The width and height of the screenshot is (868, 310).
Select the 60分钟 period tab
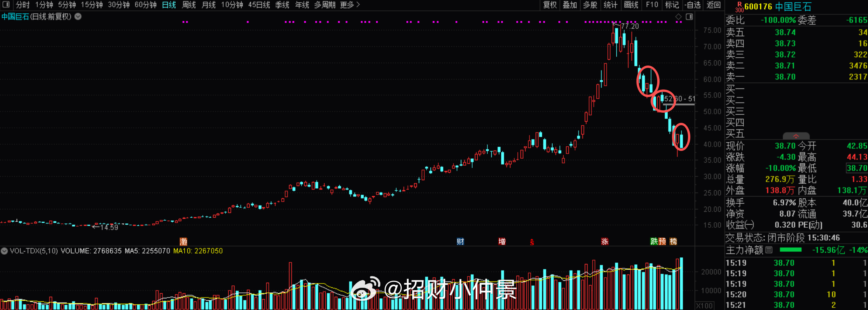pyautogui.click(x=146, y=5)
